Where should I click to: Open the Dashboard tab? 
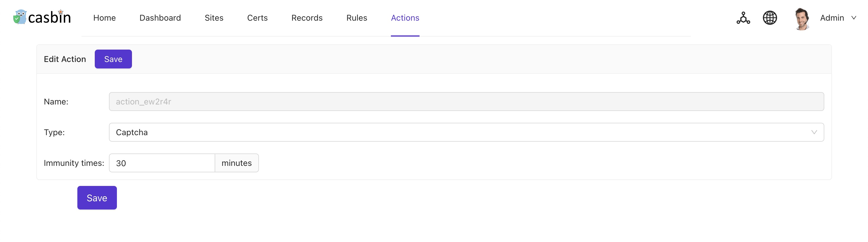click(x=160, y=18)
